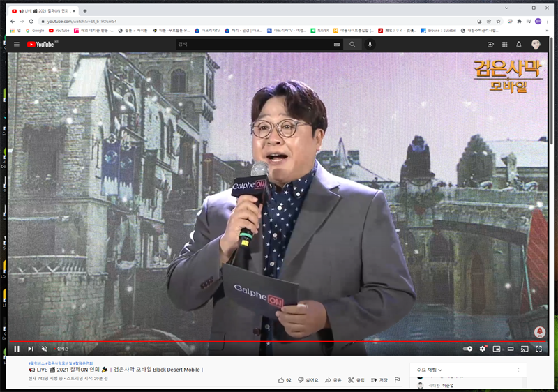The height and width of the screenshot is (392, 558).
Task: Open the NAVER bookmark
Action: click(319, 31)
